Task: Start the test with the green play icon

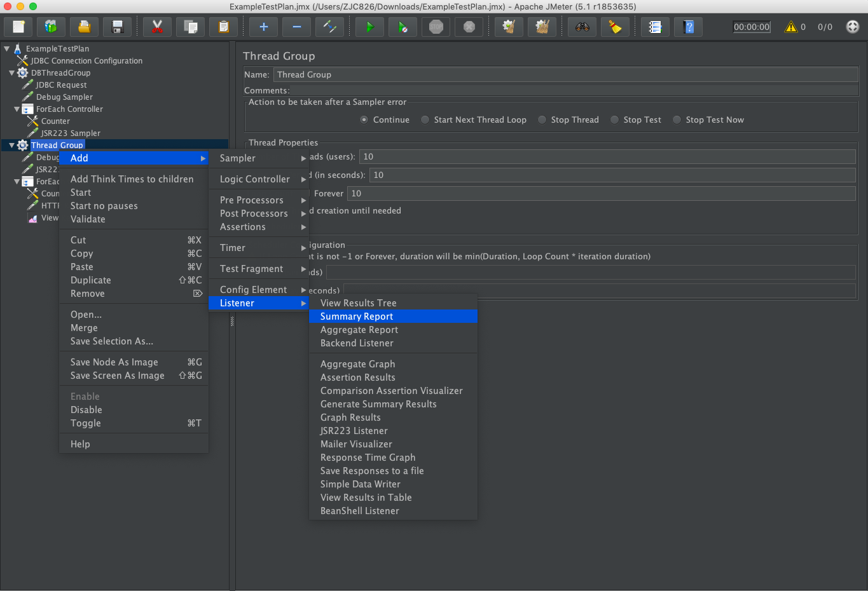Action: point(369,27)
